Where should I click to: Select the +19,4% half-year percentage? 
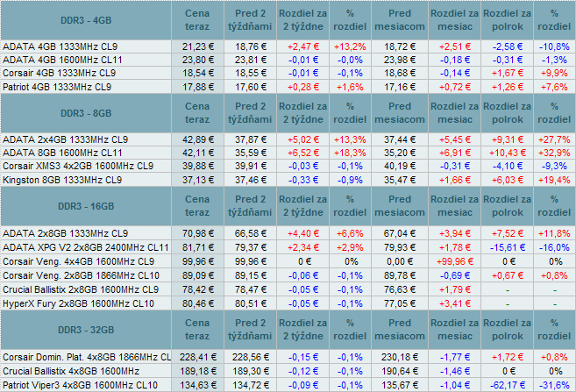[554, 180]
